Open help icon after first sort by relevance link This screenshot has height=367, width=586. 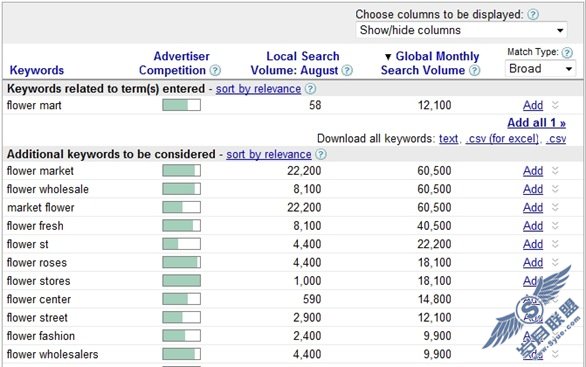[310, 89]
